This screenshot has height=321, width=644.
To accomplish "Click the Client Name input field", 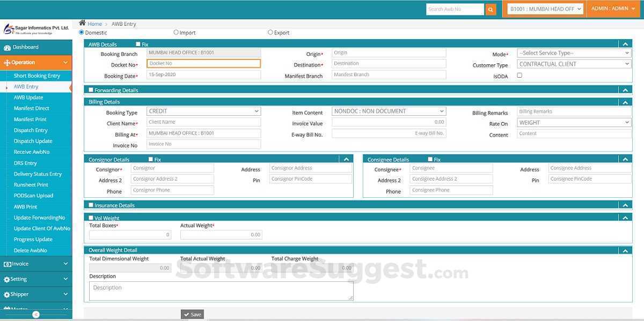I will click(x=203, y=122).
